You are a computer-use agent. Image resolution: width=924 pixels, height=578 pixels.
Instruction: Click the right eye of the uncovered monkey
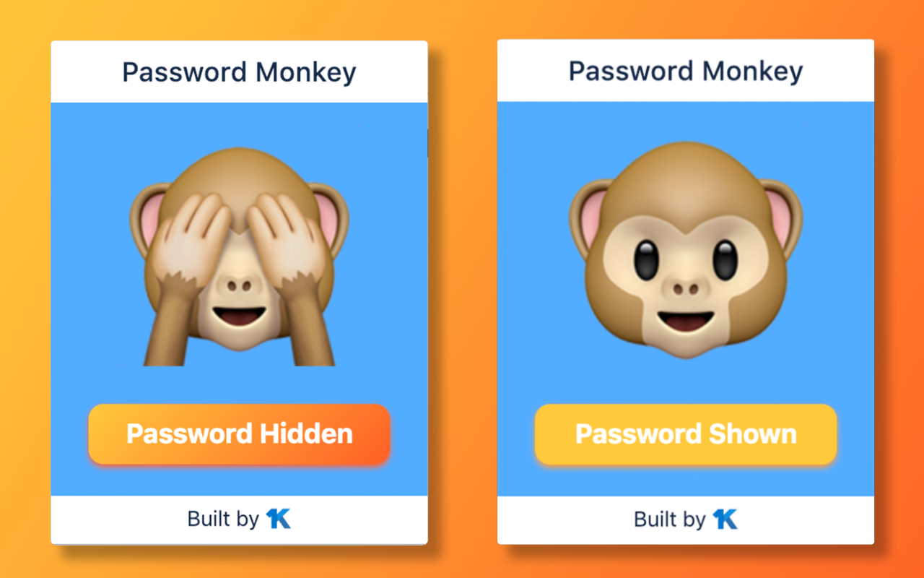(725, 260)
